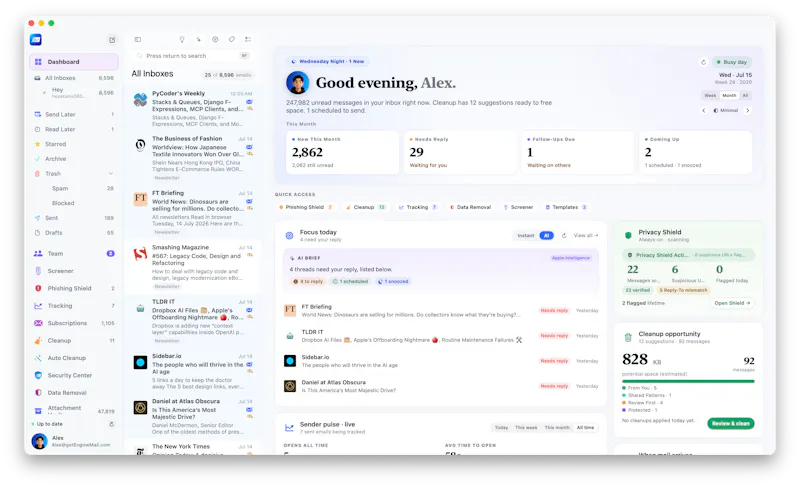Viewport: 800px width, 487px height.
Task: Select Week range in dashboard header
Action: 710,95
